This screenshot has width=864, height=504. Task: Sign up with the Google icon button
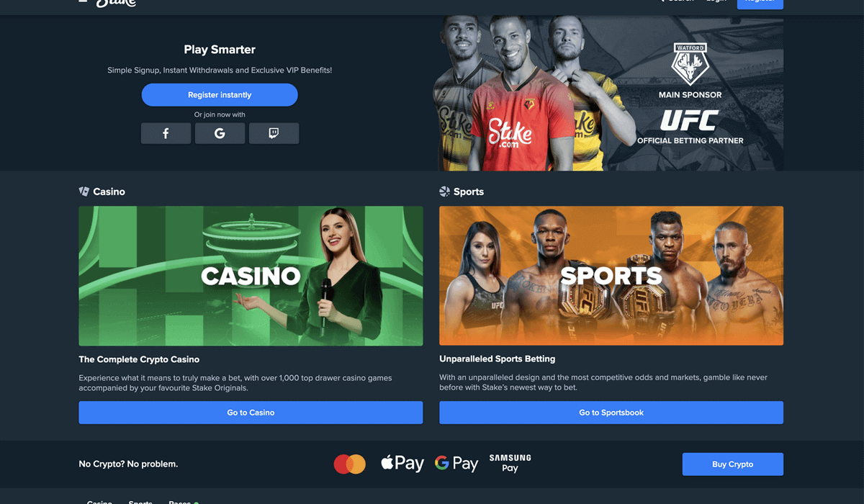point(220,133)
